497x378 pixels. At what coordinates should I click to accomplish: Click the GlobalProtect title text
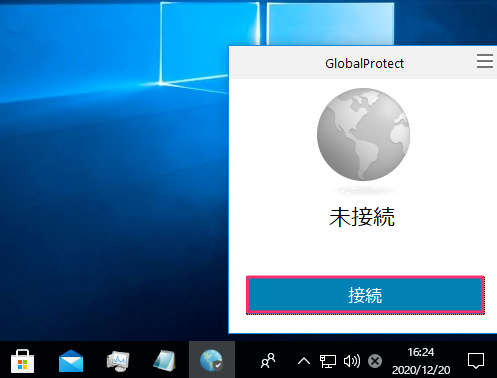(x=364, y=63)
